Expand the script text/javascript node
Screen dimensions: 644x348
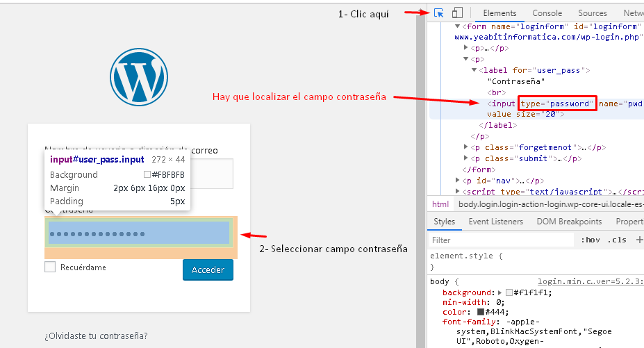[457, 191]
